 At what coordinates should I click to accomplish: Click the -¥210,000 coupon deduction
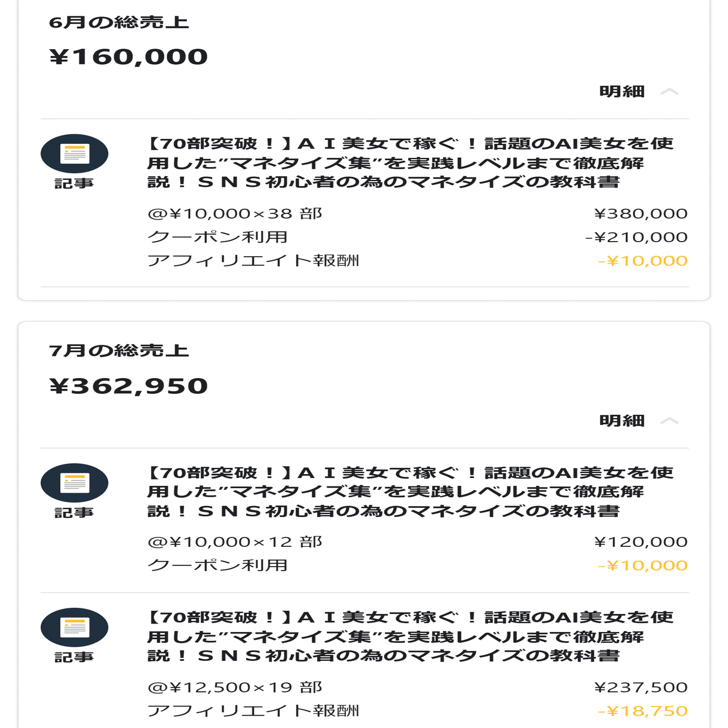point(636,238)
